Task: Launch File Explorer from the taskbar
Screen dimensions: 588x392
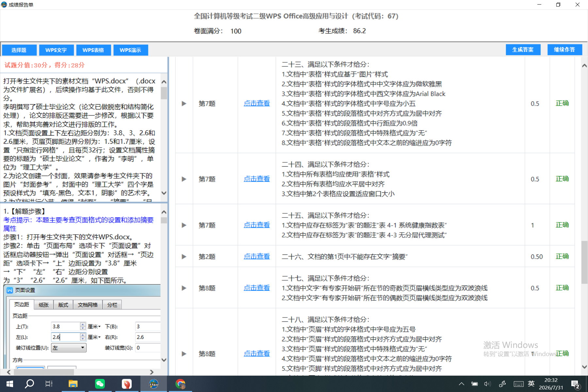Action: click(x=73, y=384)
